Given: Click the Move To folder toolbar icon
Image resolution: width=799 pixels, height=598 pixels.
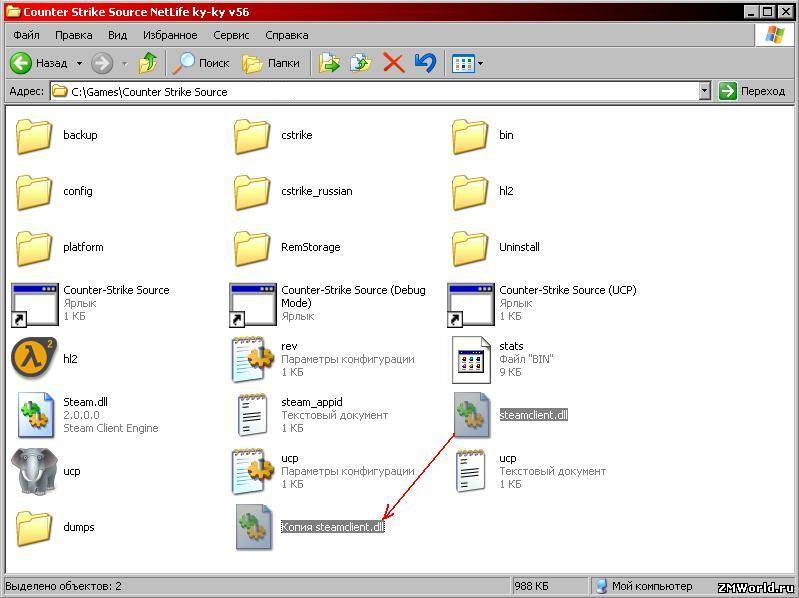Looking at the screenshot, I should tap(329, 63).
